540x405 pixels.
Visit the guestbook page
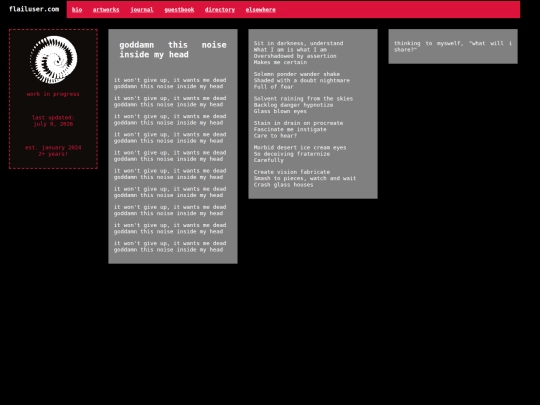(179, 10)
